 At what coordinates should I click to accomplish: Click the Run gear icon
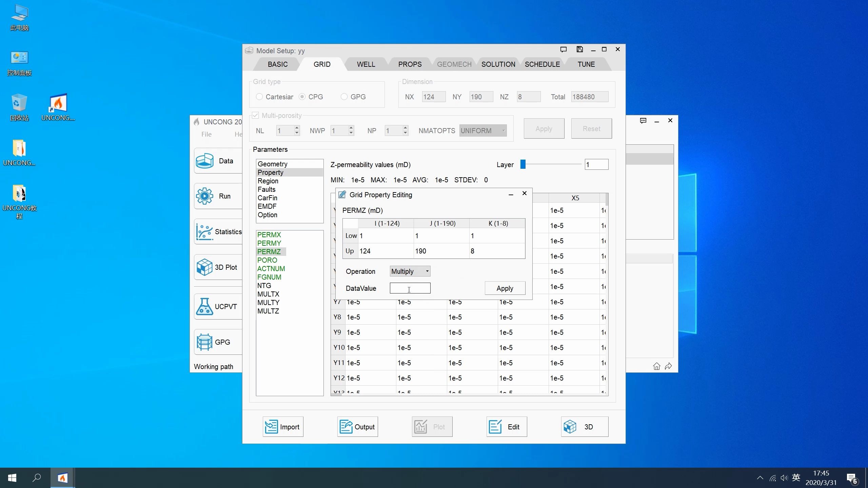204,196
